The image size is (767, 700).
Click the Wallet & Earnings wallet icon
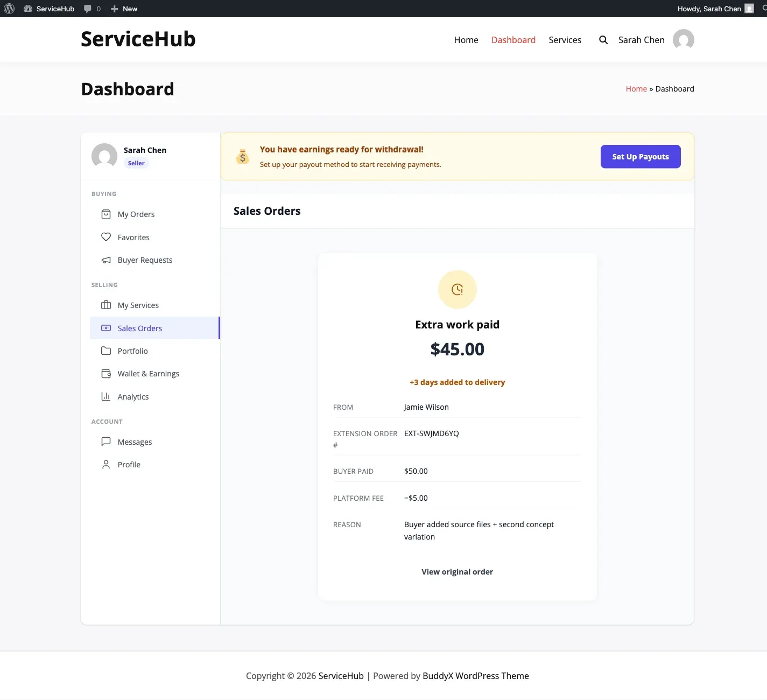coord(106,374)
